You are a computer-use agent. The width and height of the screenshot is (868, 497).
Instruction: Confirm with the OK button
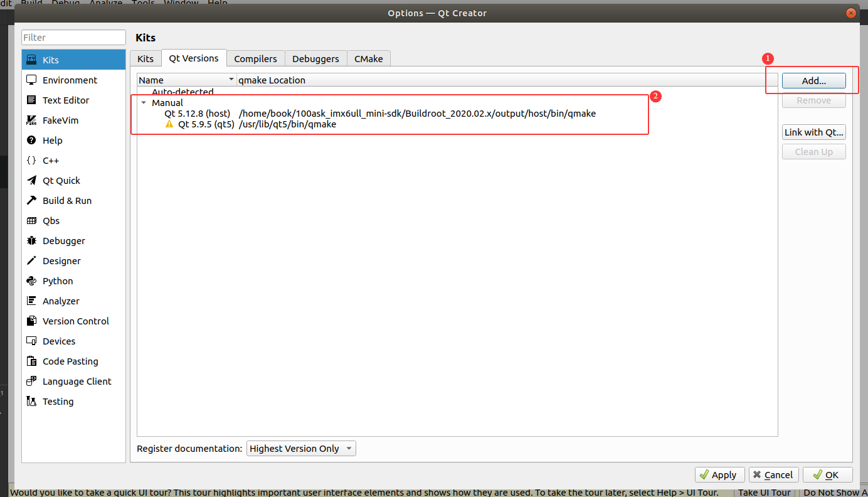click(827, 475)
